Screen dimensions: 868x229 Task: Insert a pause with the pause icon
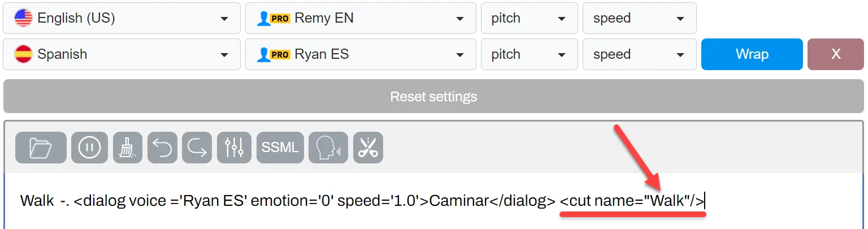pos(89,148)
